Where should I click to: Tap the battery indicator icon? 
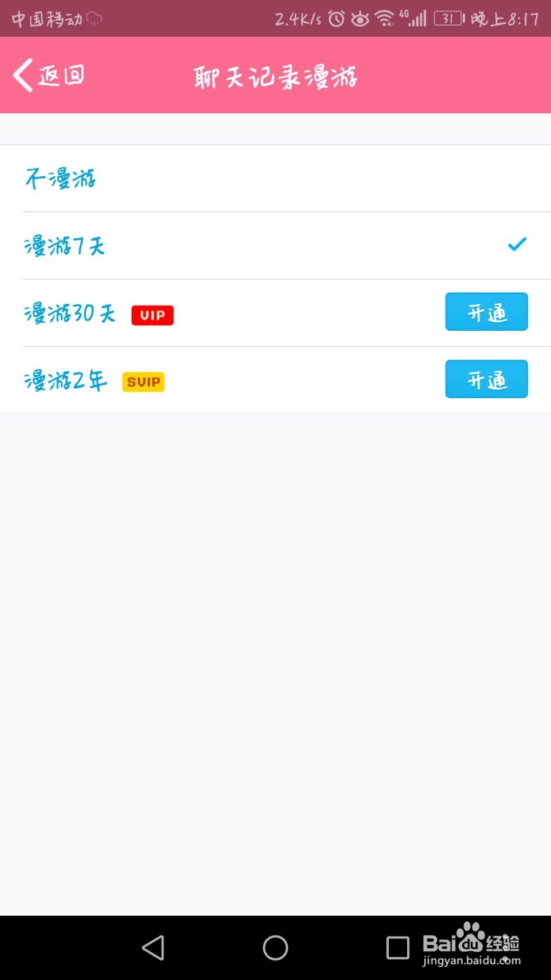point(449,19)
